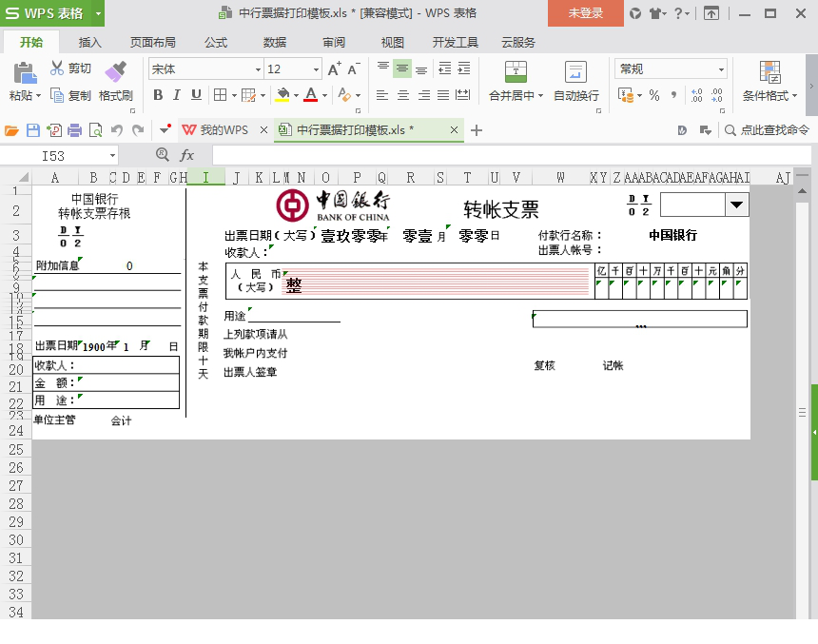Image resolution: width=818 pixels, height=644 pixels.
Task: Click the distributed alignment icon
Action: (x=462, y=95)
